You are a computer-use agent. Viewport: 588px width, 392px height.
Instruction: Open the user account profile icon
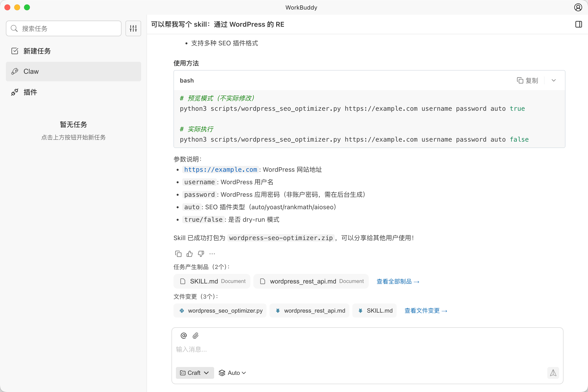[x=578, y=8]
